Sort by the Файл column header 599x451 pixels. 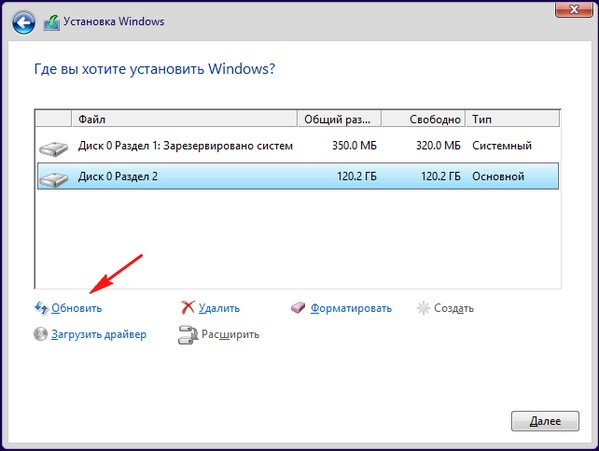(x=185, y=119)
